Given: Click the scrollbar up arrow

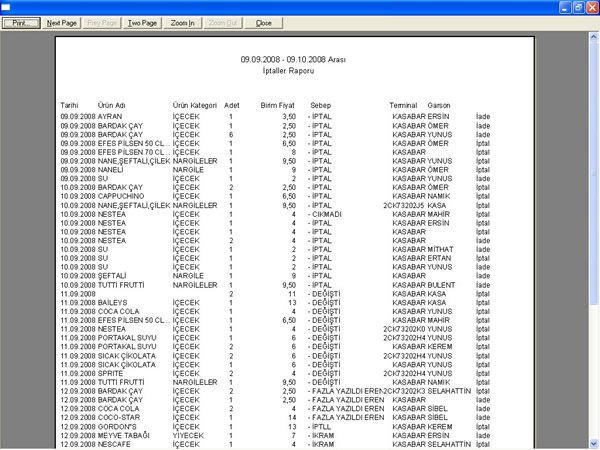Looking at the screenshot, I should (x=593, y=37).
